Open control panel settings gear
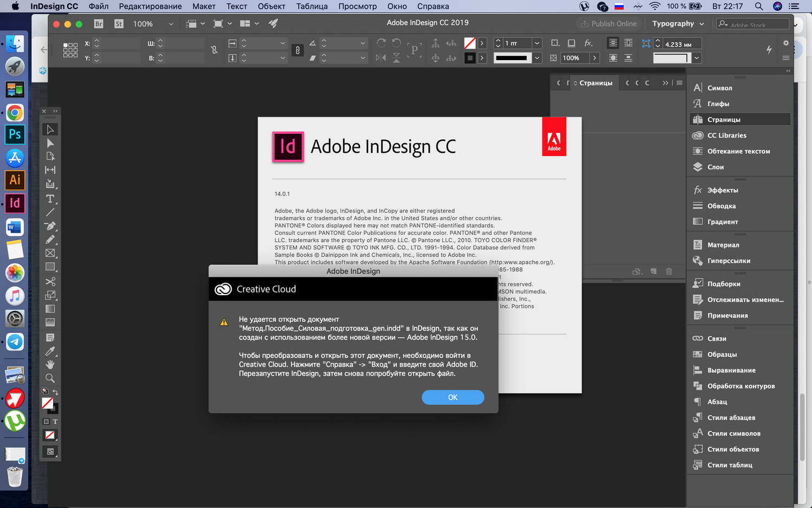Viewport: 812px width, 508px height. coord(786,43)
